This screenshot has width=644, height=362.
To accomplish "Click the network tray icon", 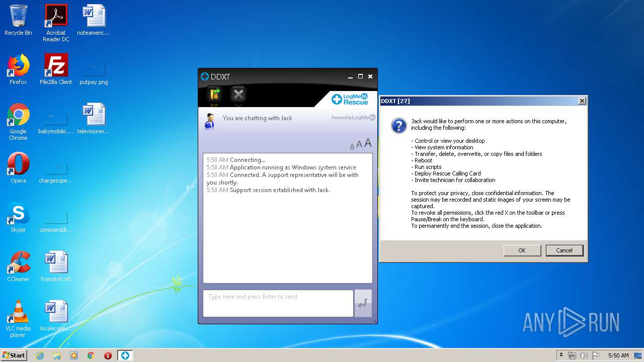I will click(572, 355).
